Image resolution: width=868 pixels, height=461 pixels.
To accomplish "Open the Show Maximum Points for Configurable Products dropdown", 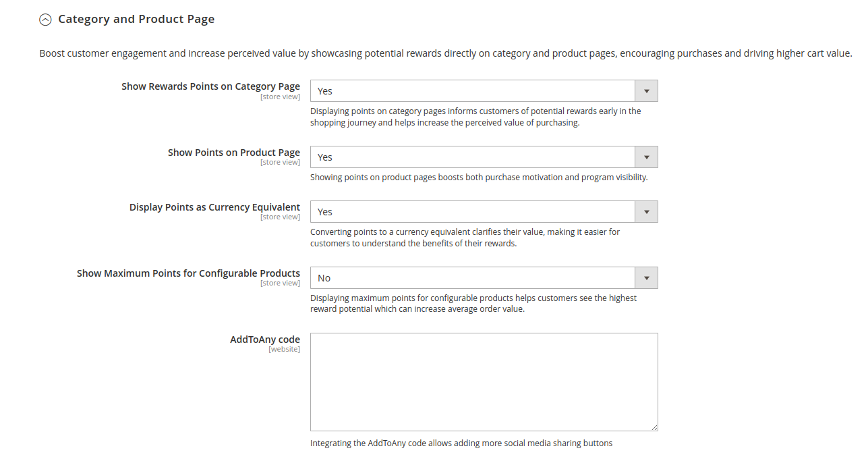I will click(x=472, y=277).
